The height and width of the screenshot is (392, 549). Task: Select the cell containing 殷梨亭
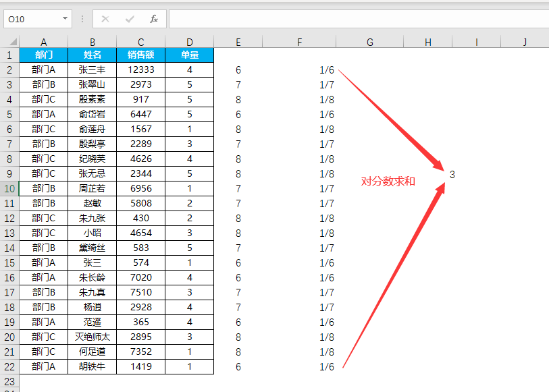(x=92, y=144)
